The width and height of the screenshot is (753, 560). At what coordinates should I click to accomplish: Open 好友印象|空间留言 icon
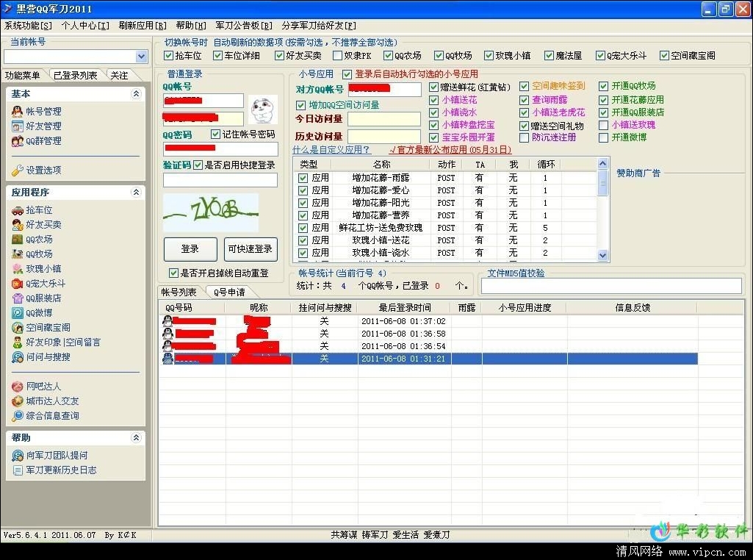coord(18,342)
